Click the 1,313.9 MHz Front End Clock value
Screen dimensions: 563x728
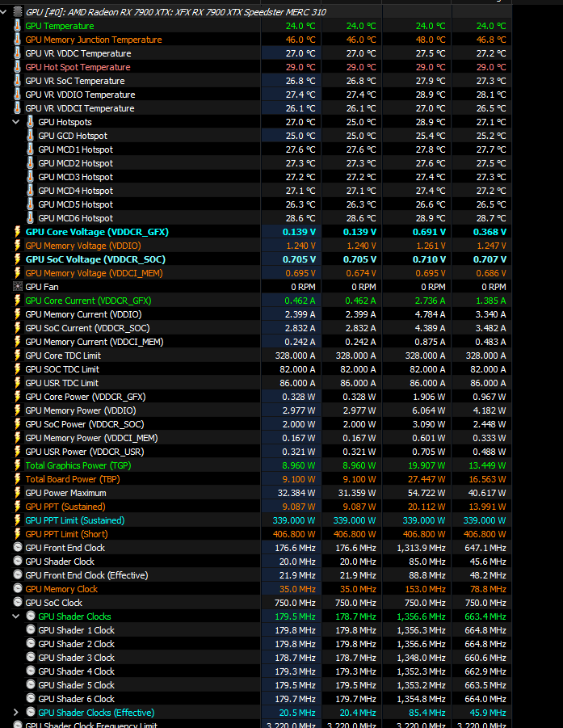click(421, 548)
